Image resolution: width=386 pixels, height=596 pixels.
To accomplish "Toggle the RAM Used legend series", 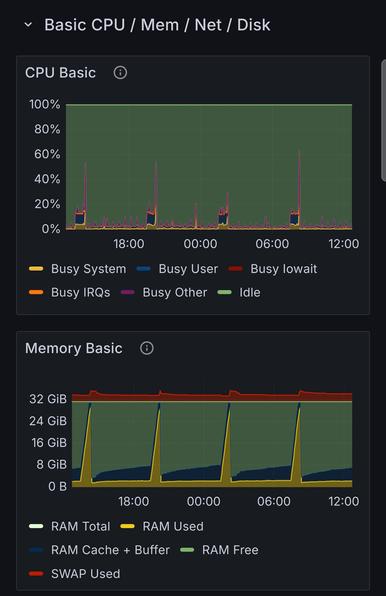I will (x=173, y=526).
